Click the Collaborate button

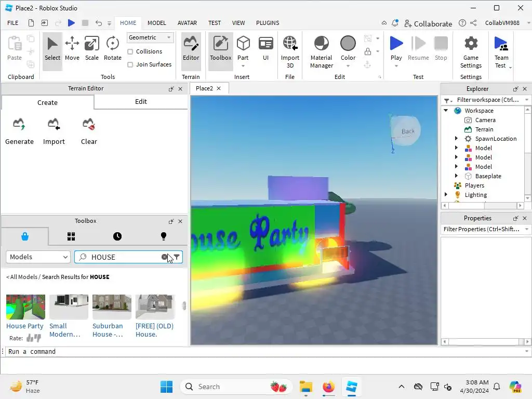[428, 23]
